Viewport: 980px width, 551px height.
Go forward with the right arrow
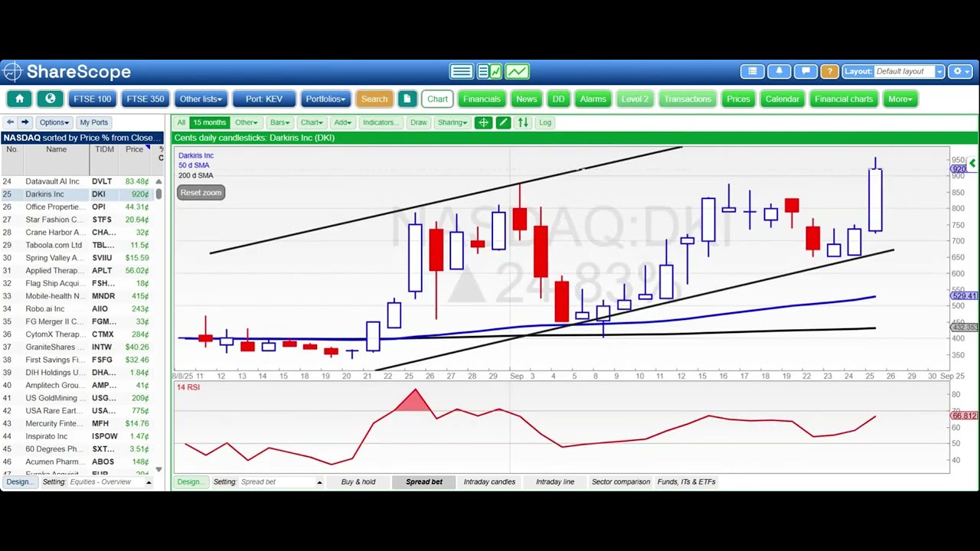[24, 122]
